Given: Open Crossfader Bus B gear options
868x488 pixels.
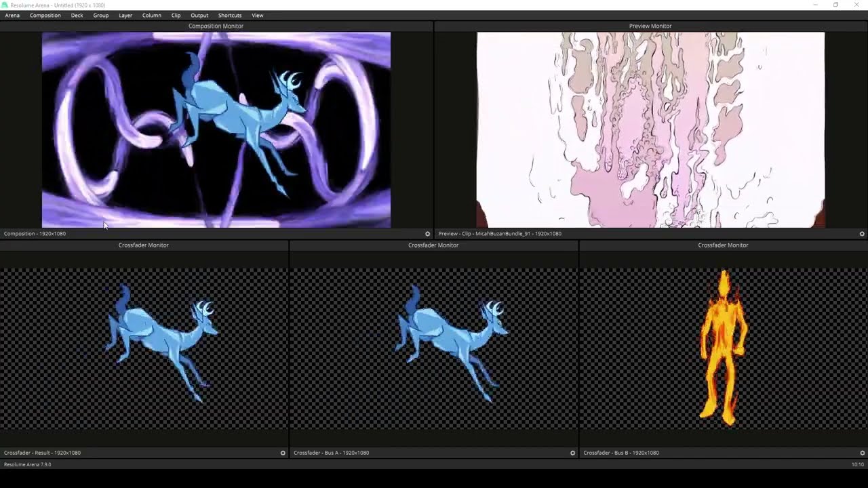Looking at the screenshot, I should (x=862, y=453).
